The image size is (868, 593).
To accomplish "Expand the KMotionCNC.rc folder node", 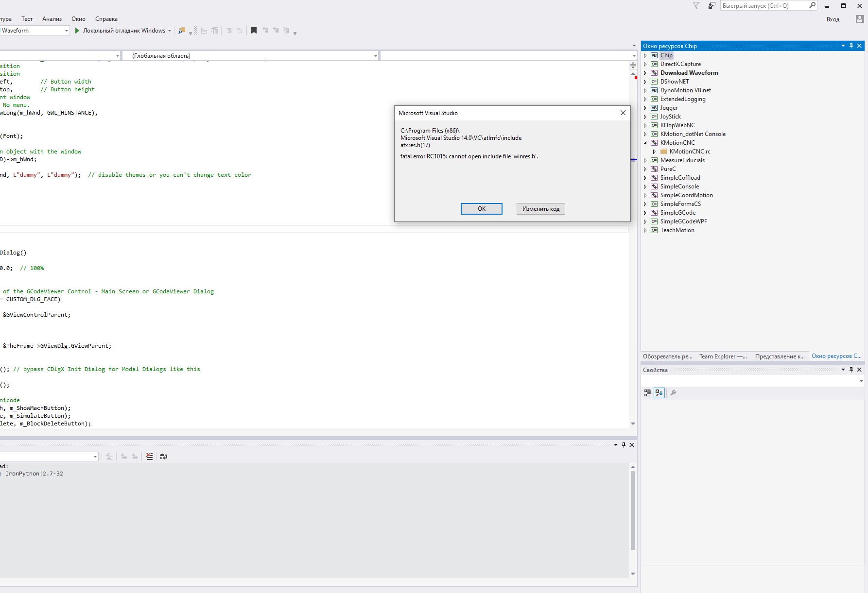I will coord(654,152).
